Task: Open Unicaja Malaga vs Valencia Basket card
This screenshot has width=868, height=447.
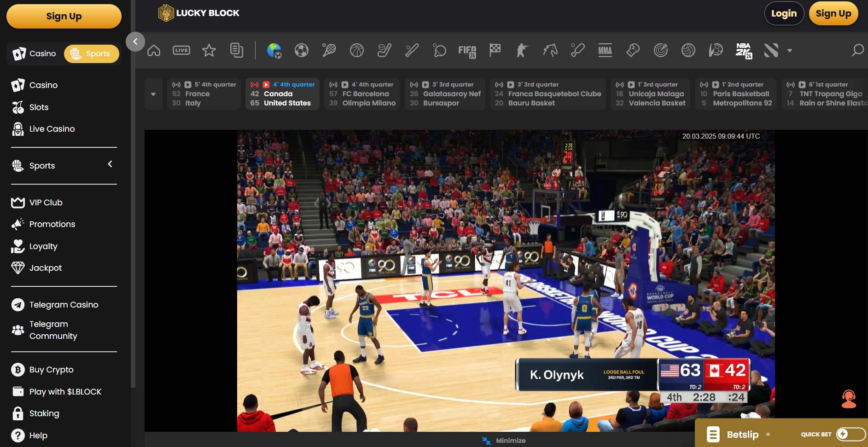Action: click(x=650, y=94)
